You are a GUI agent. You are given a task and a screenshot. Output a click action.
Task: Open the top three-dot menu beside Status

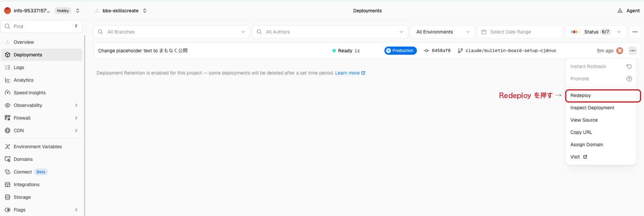coord(635,32)
